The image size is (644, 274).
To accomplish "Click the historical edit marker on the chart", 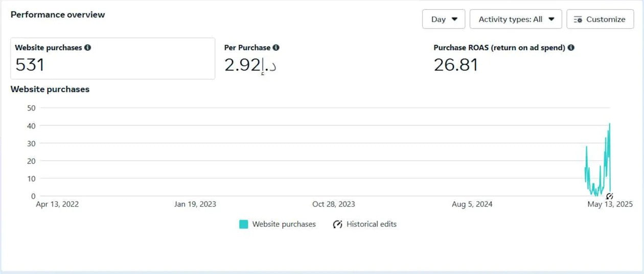I will pos(609,196).
